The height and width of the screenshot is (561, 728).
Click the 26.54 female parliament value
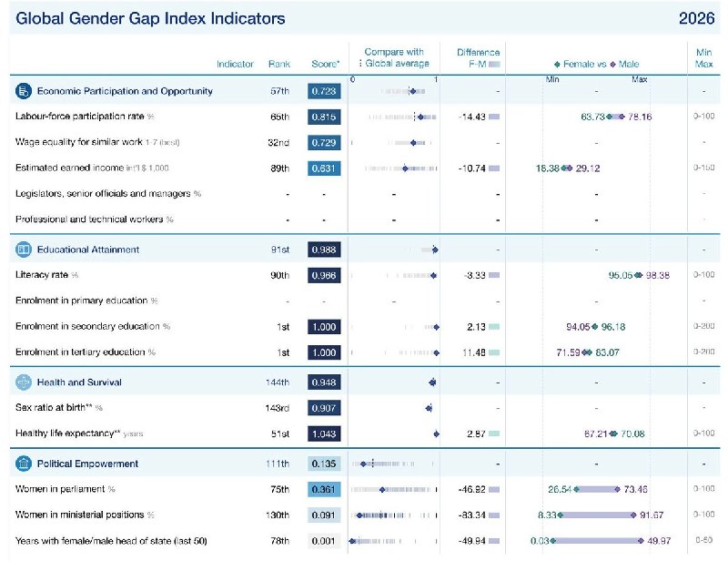560,489
